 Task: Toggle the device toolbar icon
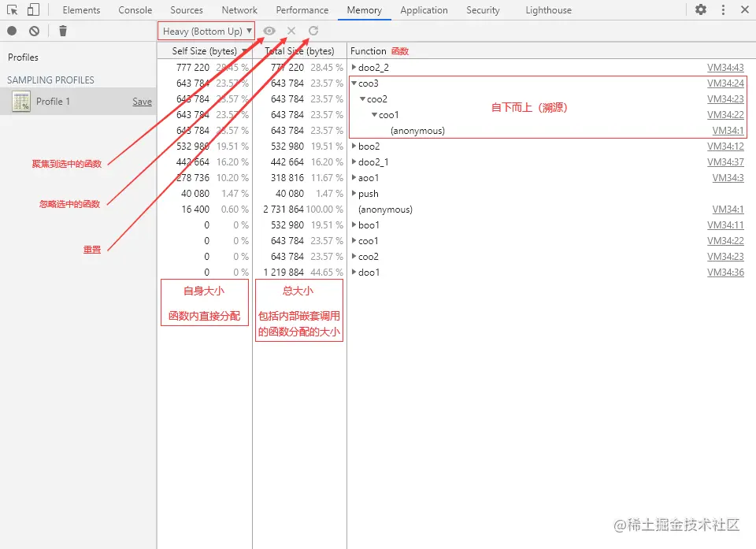click(x=33, y=9)
